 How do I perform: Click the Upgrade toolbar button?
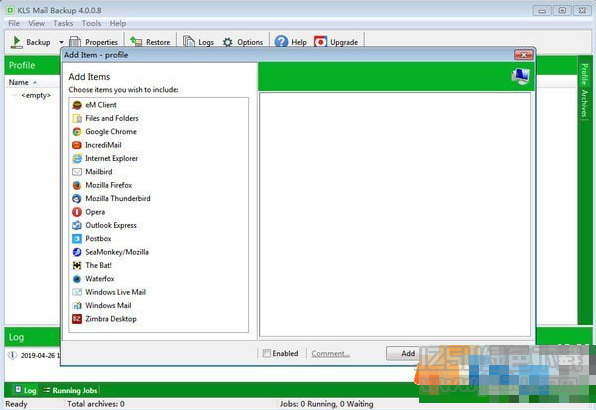tap(336, 42)
